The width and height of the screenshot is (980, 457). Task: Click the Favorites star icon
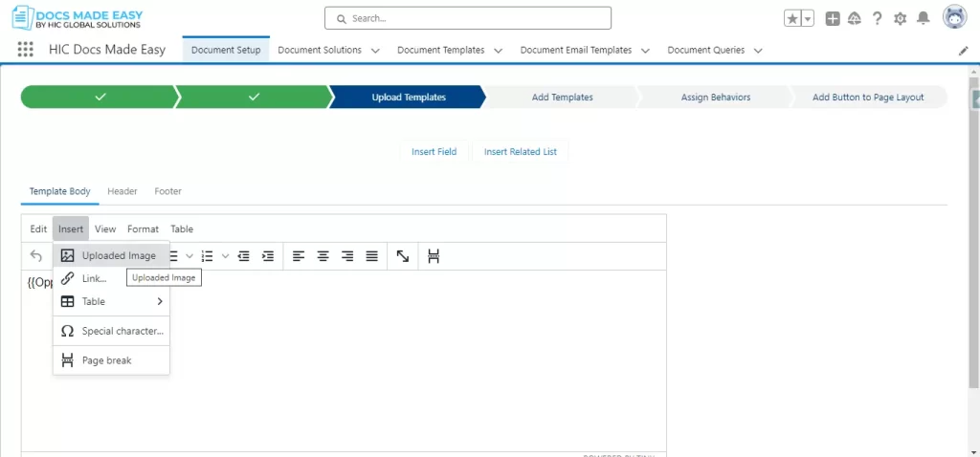792,19
